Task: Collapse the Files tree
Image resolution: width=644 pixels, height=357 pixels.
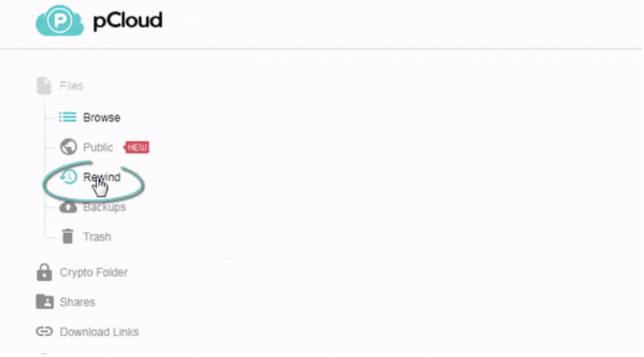Action: (x=71, y=84)
